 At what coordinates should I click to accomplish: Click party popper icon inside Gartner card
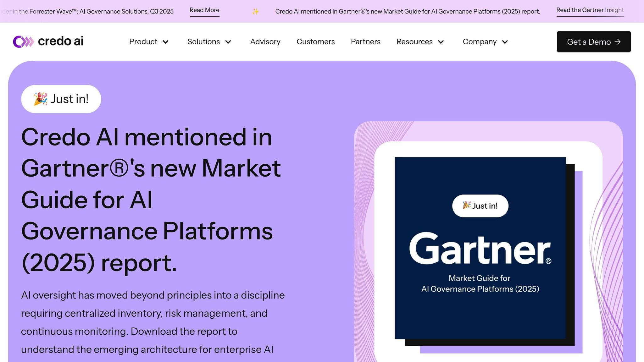tap(466, 206)
